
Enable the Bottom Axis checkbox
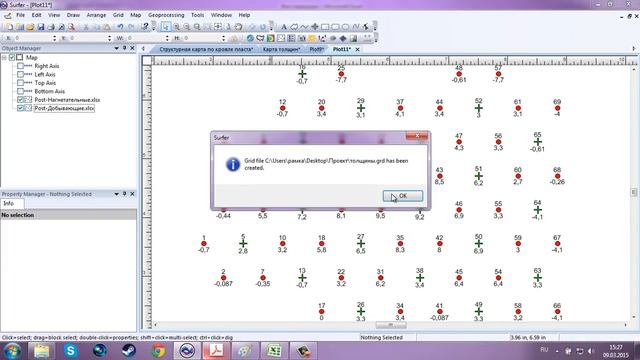tap(20, 91)
